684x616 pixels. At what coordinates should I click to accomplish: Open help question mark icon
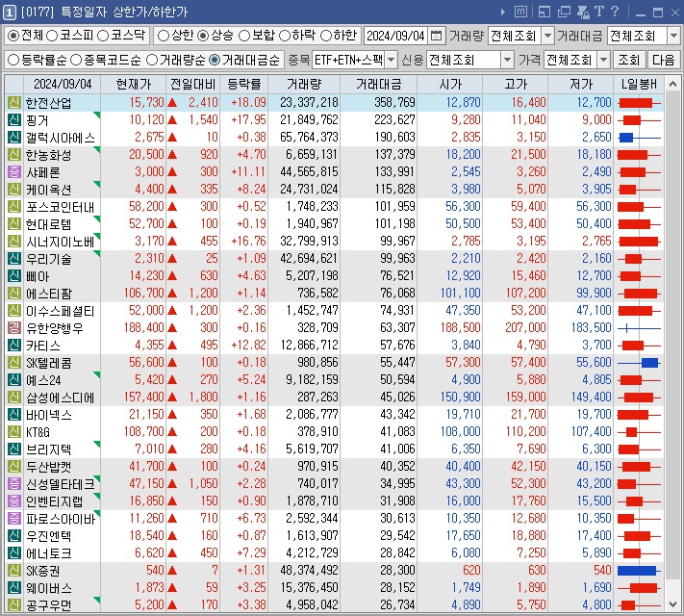[x=614, y=12]
